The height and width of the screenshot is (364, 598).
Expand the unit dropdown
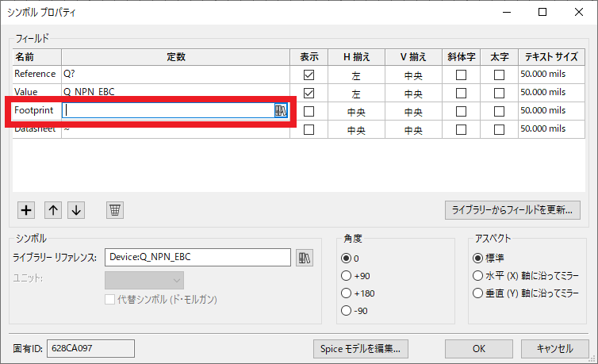pyautogui.click(x=144, y=280)
